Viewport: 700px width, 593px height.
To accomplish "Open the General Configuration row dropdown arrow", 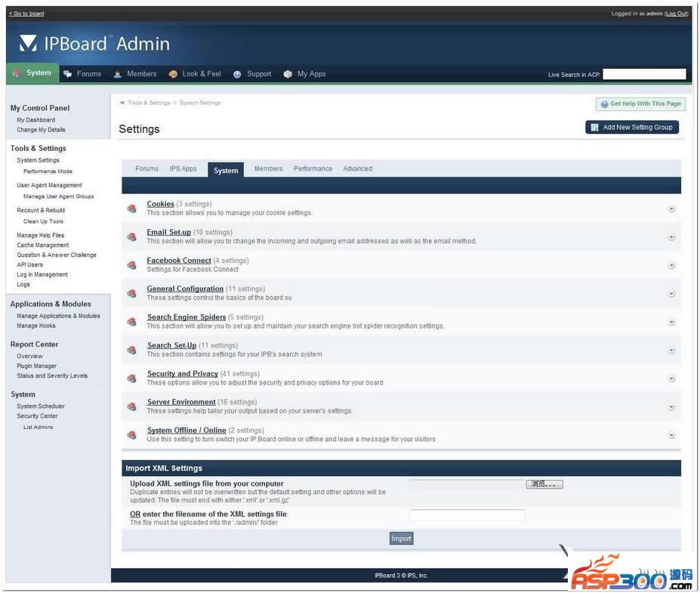I will pyautogui.click(x=671, y=294).
